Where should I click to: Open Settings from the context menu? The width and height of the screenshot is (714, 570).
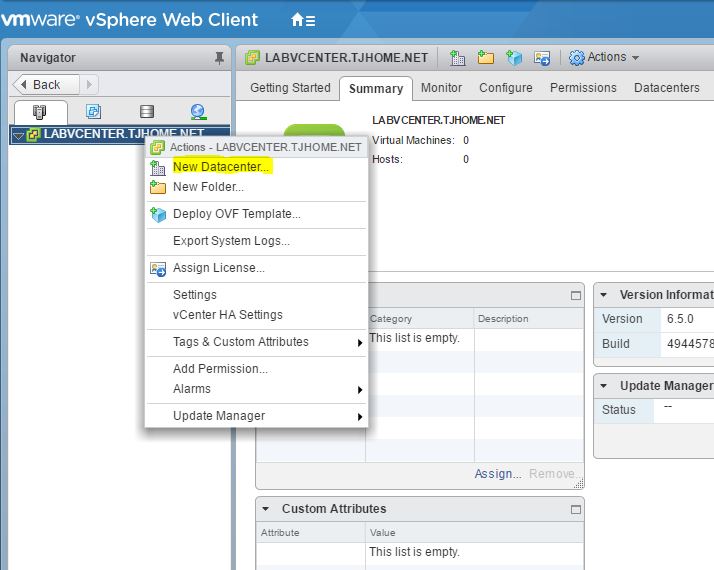pos(195,295)
